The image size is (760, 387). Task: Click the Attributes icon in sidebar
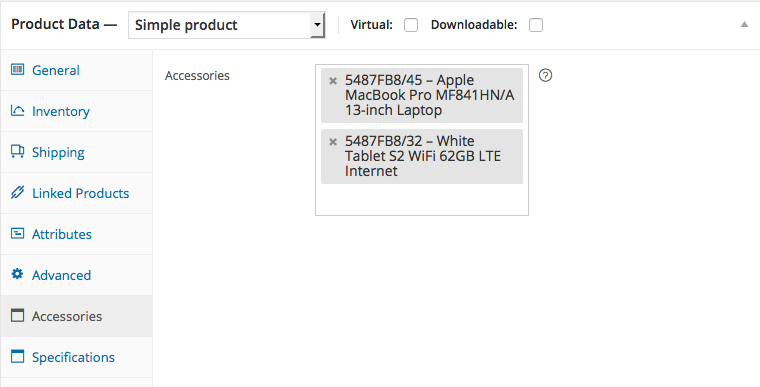(x=17, y=233)
